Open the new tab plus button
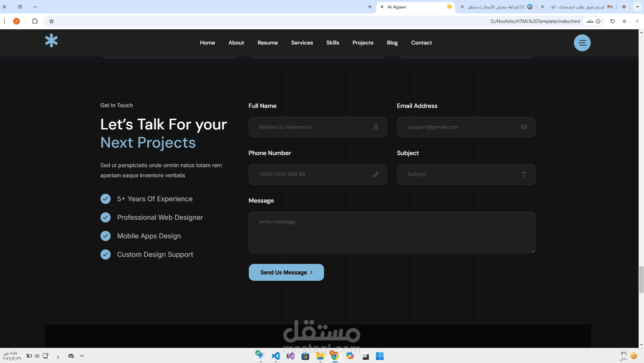 coord(370,7)
